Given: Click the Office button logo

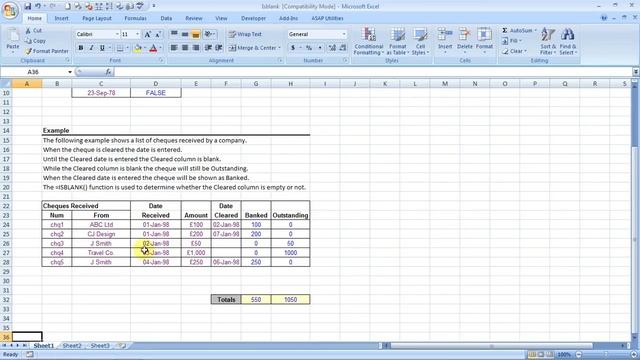Looking at the screenshot, I should click(x=10, y=10).
